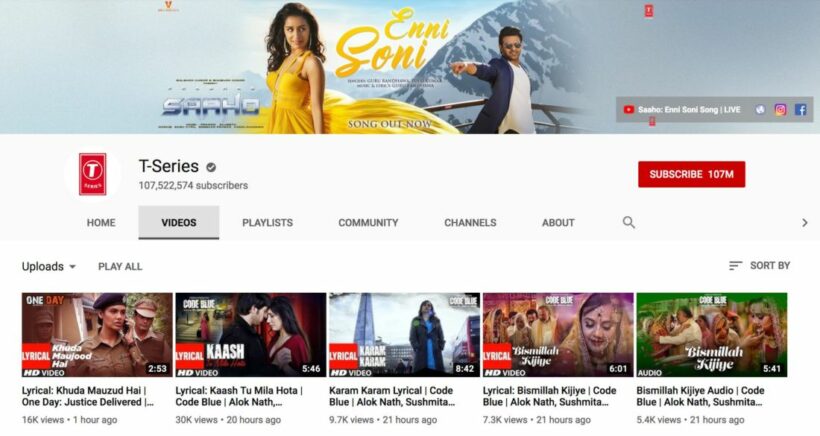Screen dimensions: 820x436
Task: Switch to the Playlists tab
Action: (x=267, y=223)
